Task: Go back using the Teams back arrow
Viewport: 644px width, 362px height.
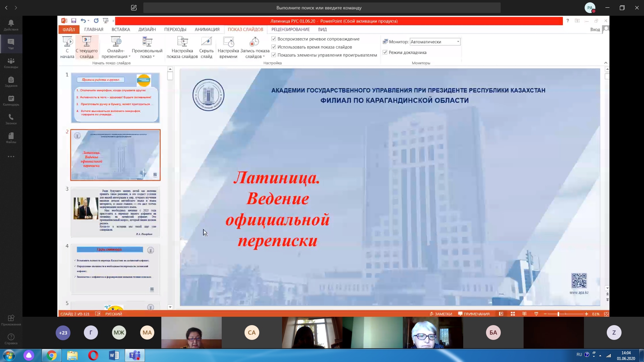Action: point(6,8)
